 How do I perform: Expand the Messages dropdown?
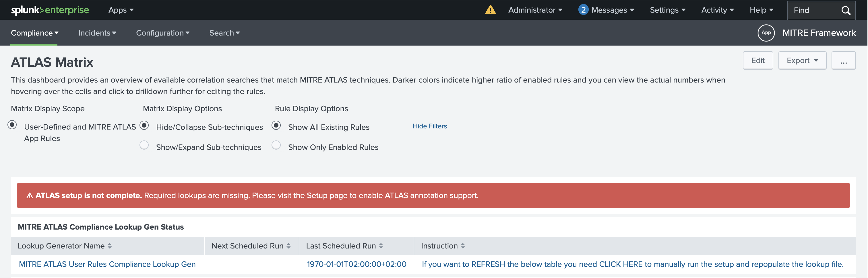[613, 10]
